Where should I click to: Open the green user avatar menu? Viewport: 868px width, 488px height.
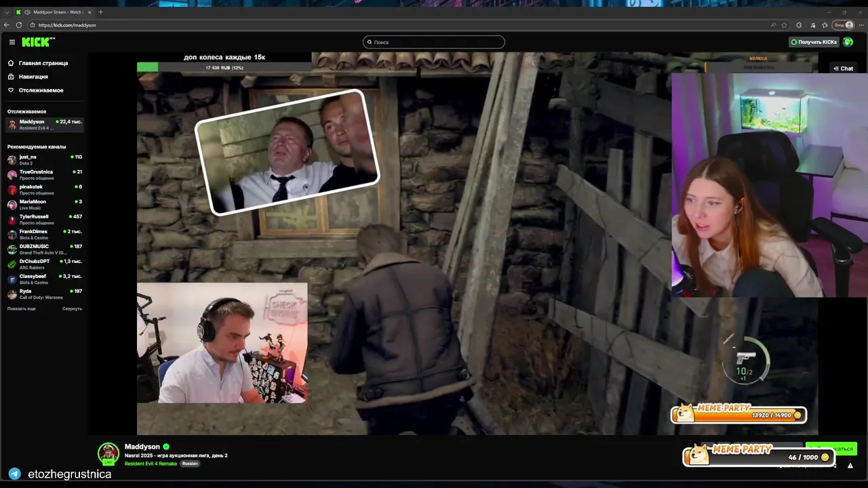(848, 42)
